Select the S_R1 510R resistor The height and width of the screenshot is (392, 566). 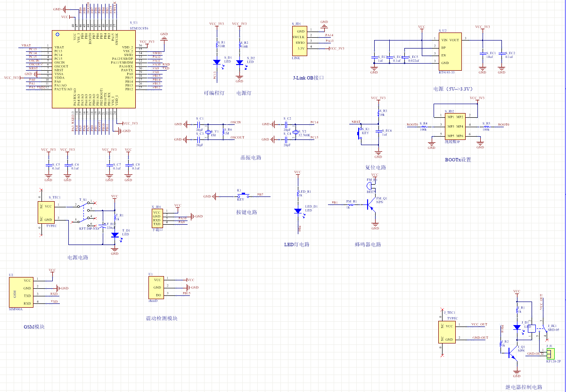pyautogui.click(x=217, y=45)
